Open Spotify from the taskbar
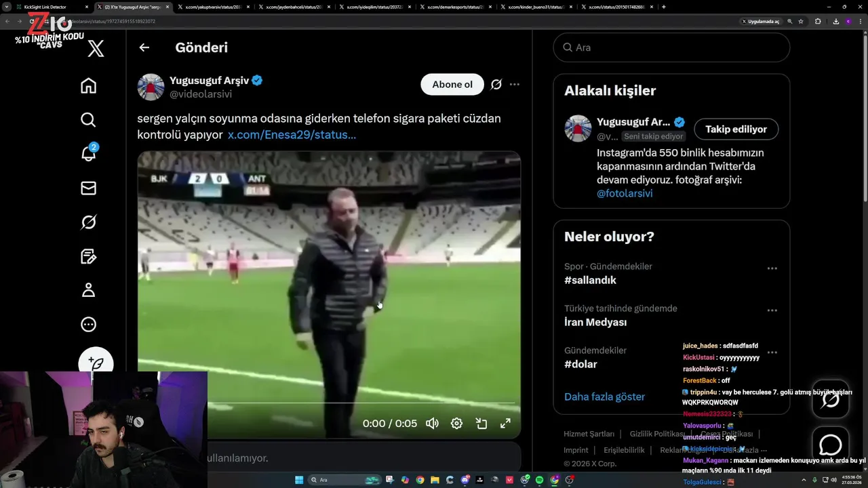The image size is (868, 488). point(539,480)
